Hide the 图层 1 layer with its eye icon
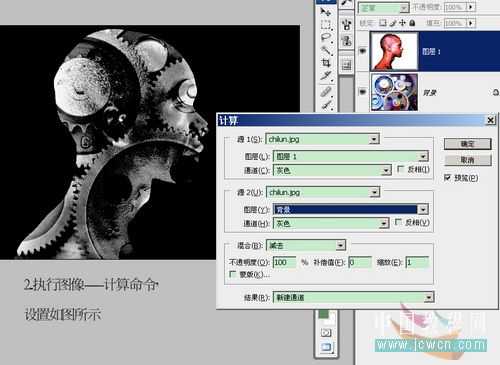 point(363,51)
